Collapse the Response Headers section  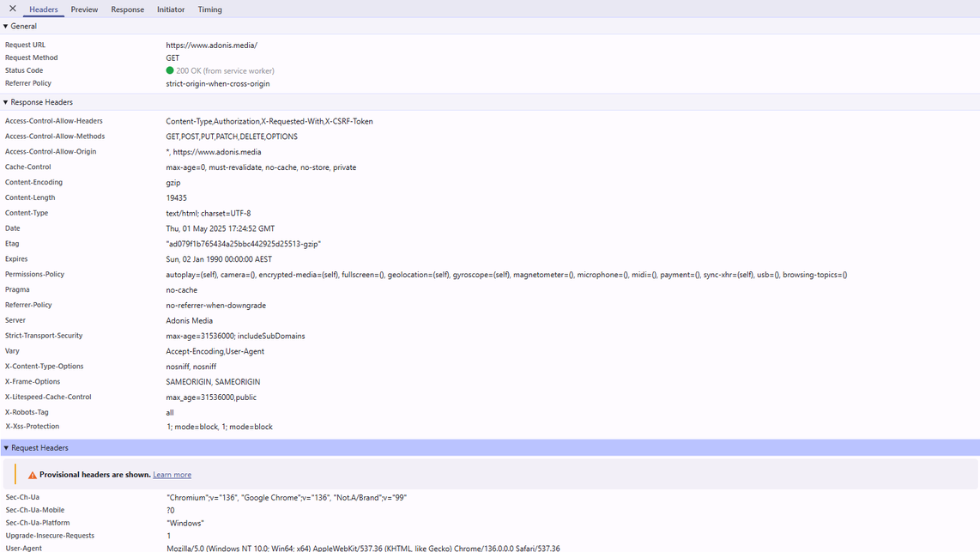tap(7, 101)
